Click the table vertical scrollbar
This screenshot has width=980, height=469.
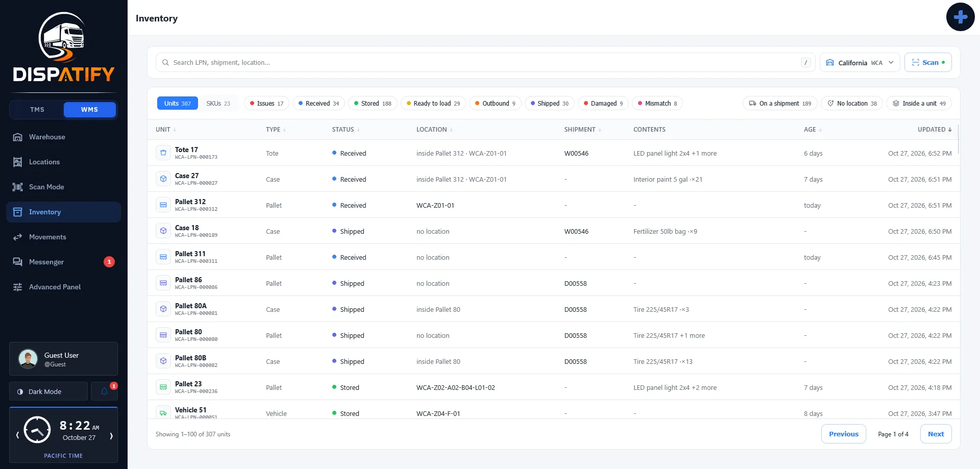pyautogui.click(x=959, y=139)
